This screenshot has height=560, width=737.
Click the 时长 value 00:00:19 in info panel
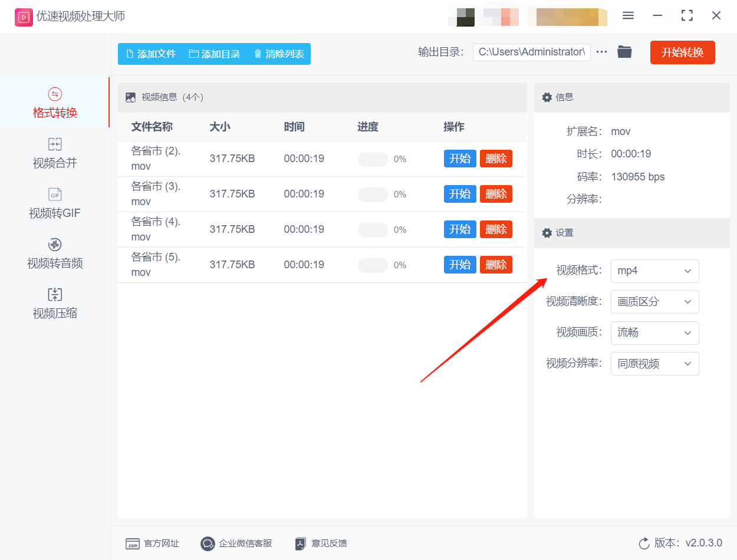tap(631, 154)
